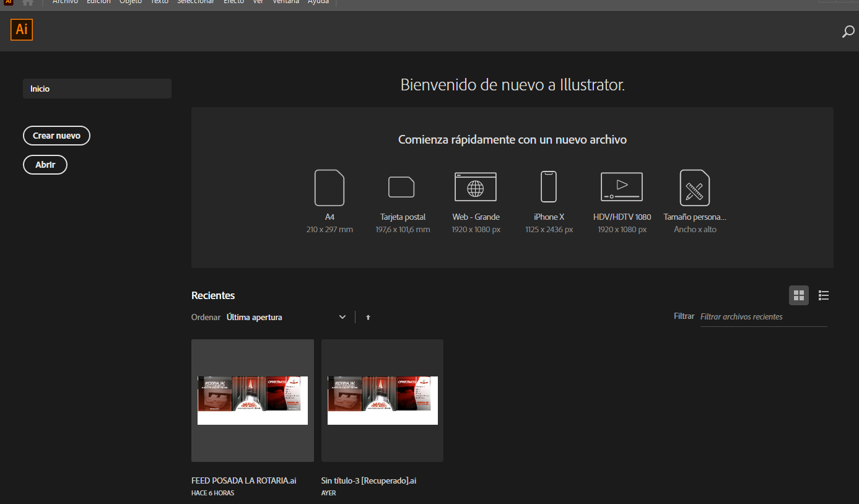
Task: Click the Recientes heading
Action: [x=213, y=295]
